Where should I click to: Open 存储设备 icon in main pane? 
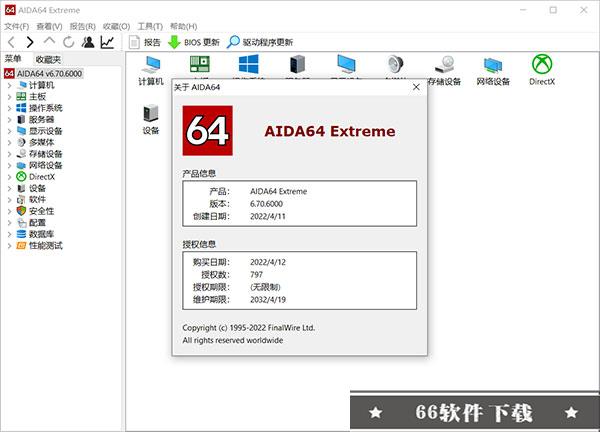pos(444,70)
